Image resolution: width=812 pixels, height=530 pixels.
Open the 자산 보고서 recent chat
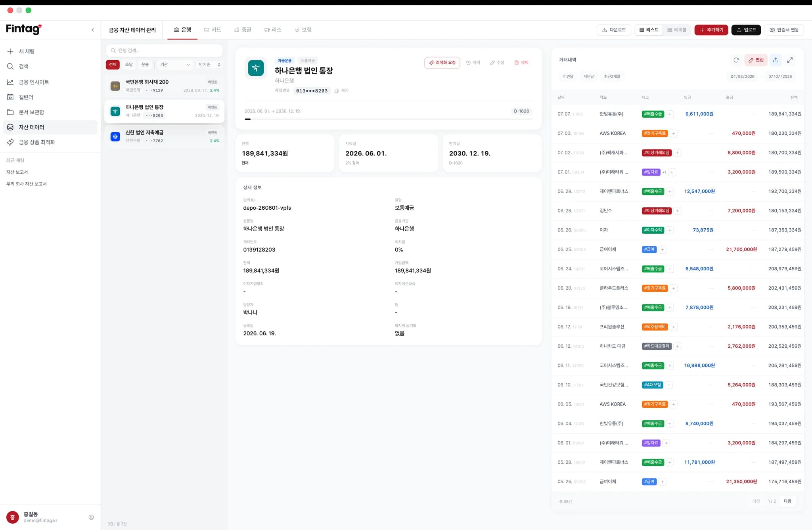[17, 172]
